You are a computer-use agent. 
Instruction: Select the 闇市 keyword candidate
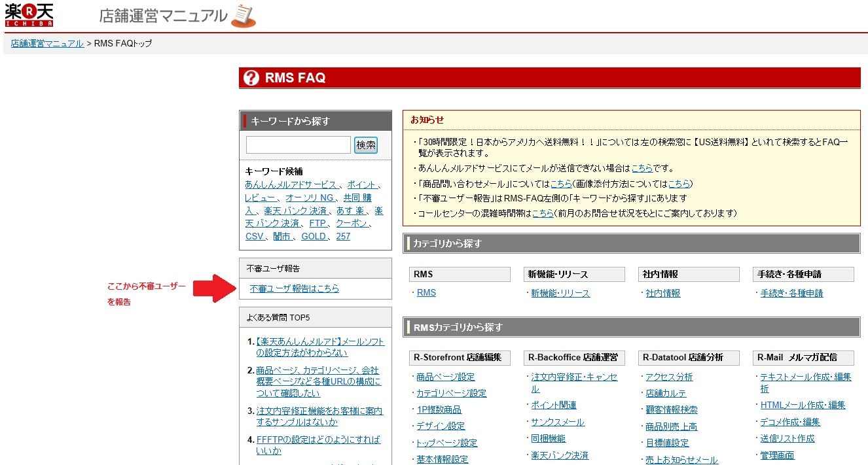tap(282, 236)
